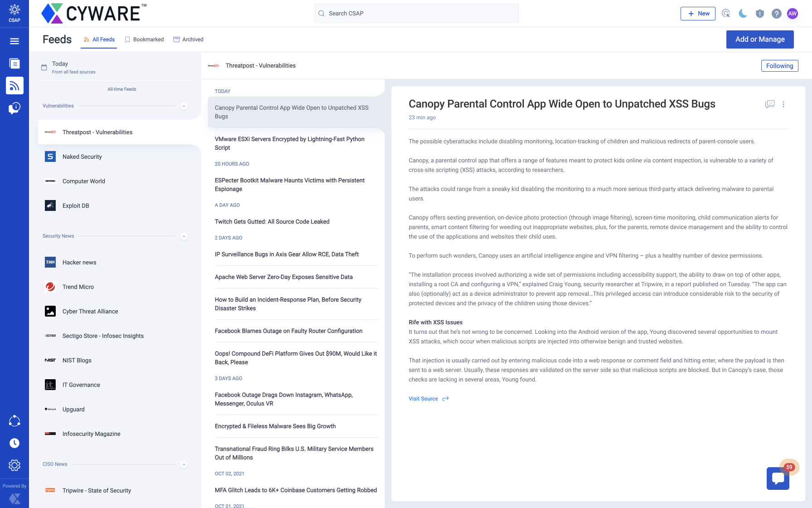Click the Search CSAP input field
812x508 pixels.
[417, 14]
